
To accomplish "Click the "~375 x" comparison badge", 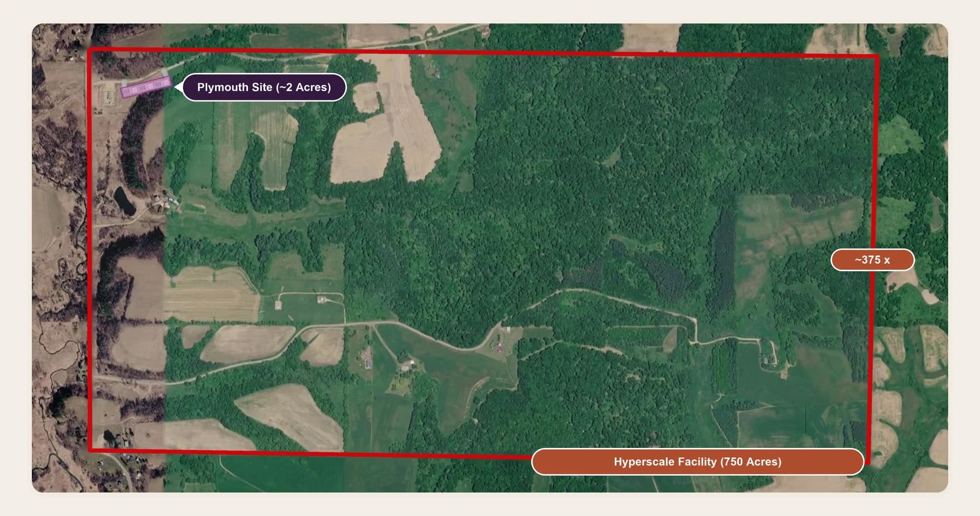I will coord(872,260).
